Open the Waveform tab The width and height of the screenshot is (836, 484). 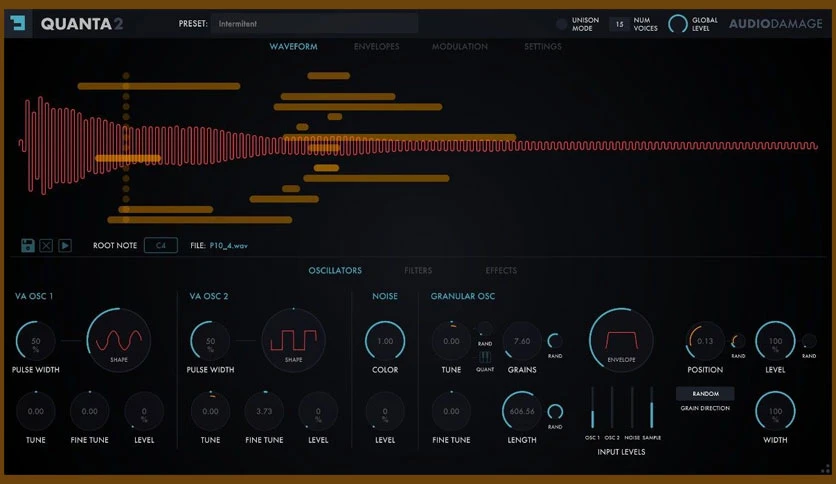(x=293, y=46)
